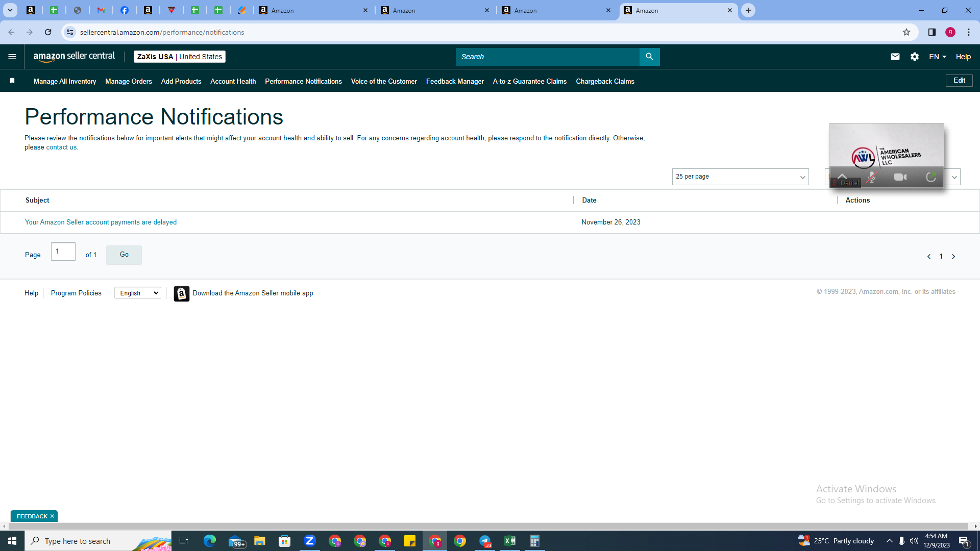Go to next page arrow
Screen dimensions: 980x551
(x=953, y=257)
